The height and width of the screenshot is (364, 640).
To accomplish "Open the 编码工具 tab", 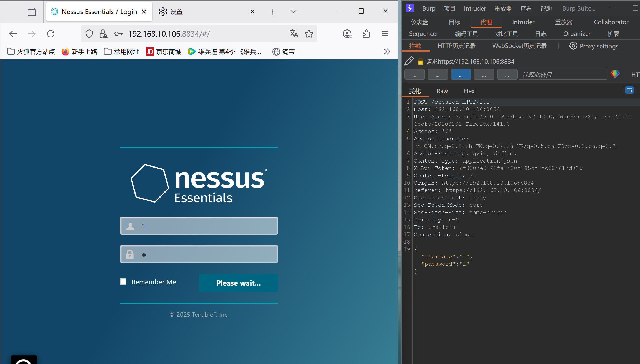I will click(466, 34).
